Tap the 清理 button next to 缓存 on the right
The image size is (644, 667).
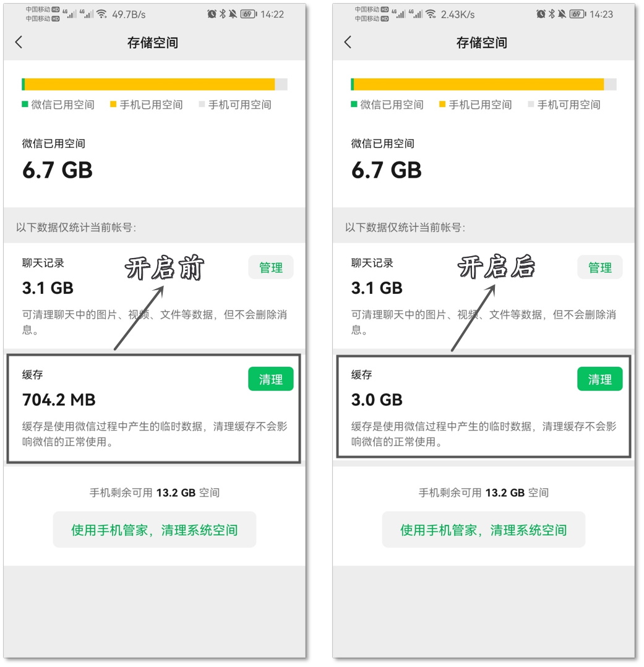coord(600,379)
